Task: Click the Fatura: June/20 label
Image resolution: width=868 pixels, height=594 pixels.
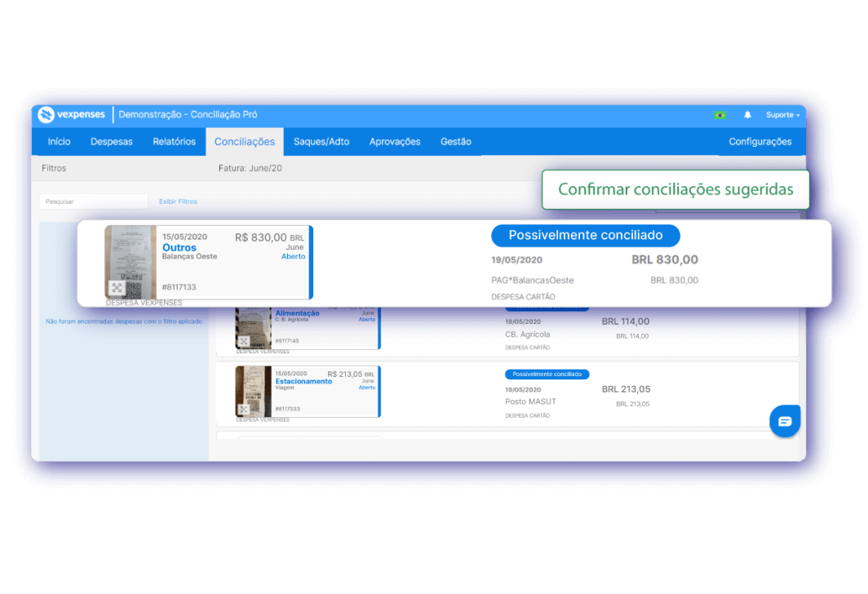Action: [x=250, y=168]
